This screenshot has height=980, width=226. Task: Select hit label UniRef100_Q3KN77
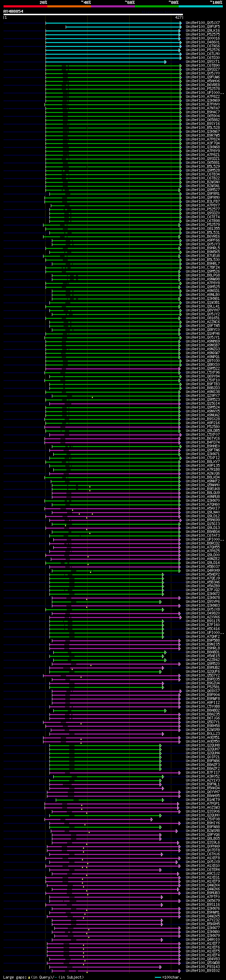(x=203, y=928)
